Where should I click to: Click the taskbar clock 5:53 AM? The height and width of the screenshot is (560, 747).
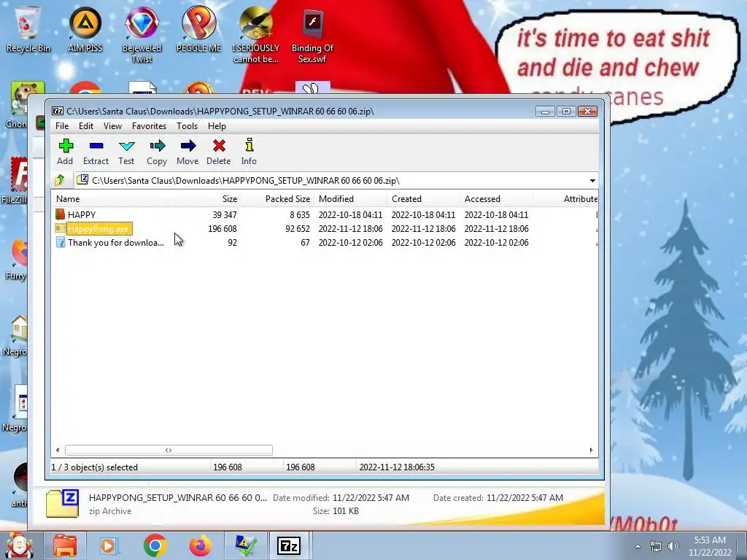(710, 546)
